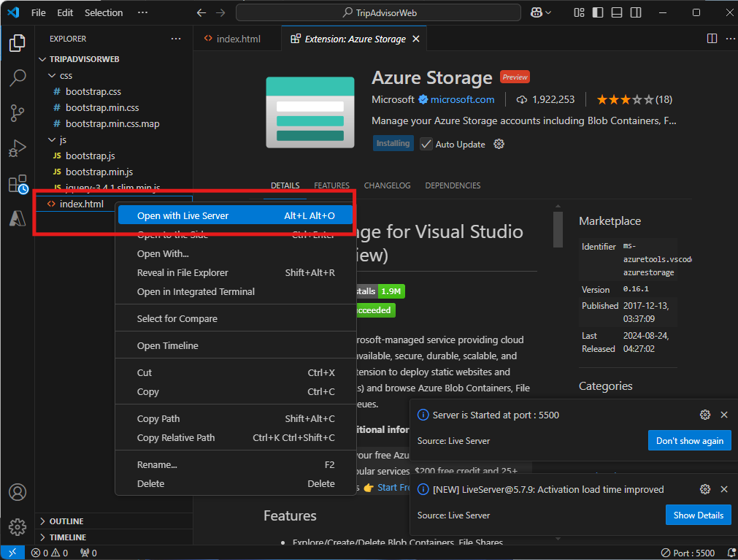
Task: Open settings gear on LiveServer activation notification
Action: (705, 489)
